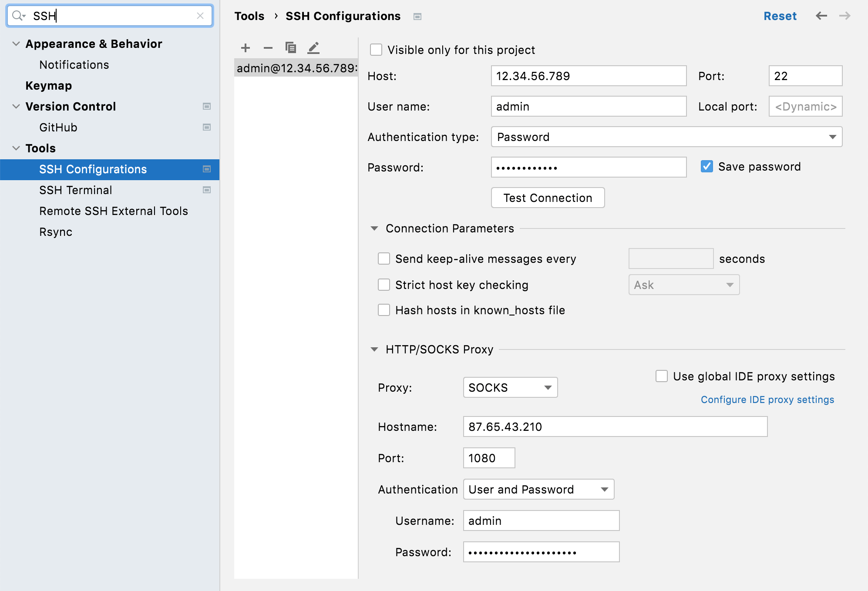Collapse the Connection Parameters section

[374, 228]
